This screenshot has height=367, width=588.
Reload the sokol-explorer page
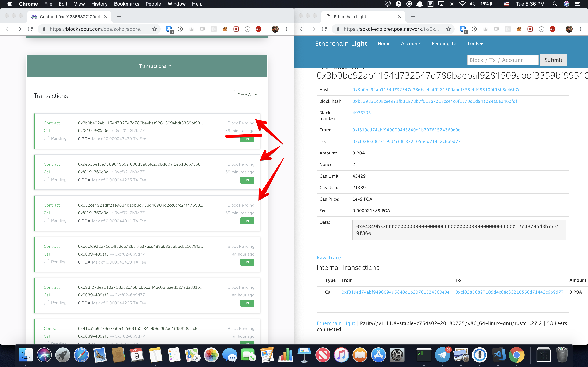coord(324,29)
